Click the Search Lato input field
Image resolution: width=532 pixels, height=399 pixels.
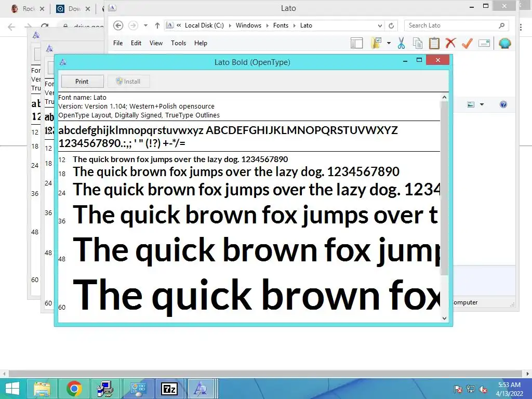pyautogui.click(x=456, y=25)
